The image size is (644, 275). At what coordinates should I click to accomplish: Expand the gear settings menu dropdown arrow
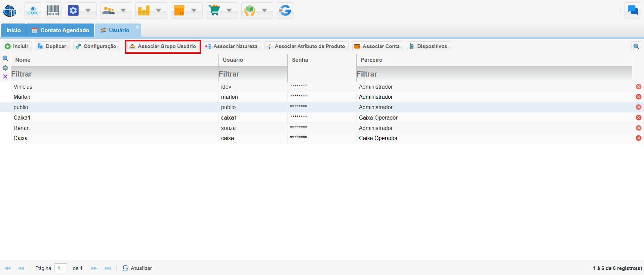pos(88,11)
